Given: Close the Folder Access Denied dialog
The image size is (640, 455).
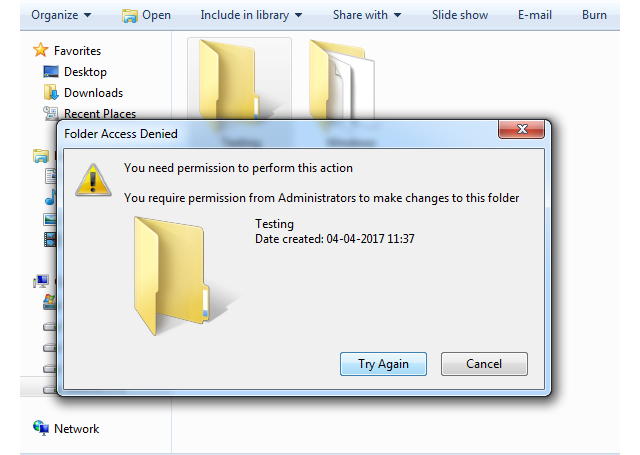Looking at the screenshot, I should pyautogui.click(x=521, y=129).
